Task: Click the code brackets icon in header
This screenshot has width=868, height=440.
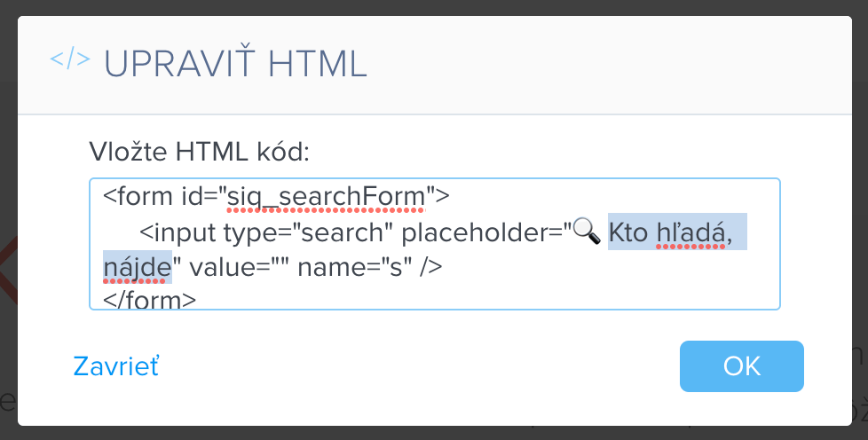Action: (70, 59)
